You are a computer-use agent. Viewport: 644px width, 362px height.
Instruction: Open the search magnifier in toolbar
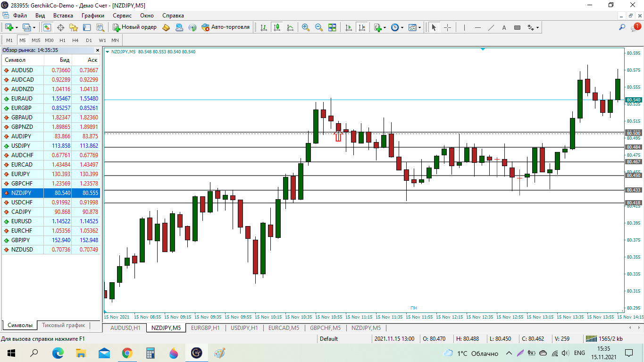coord(622,27)
